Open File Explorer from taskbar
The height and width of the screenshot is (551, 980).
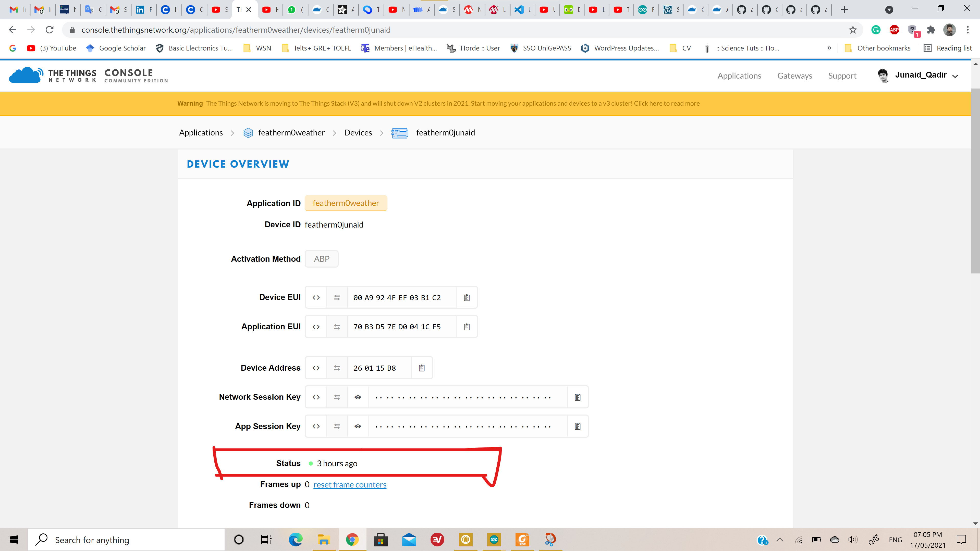[x=324, y=540]
